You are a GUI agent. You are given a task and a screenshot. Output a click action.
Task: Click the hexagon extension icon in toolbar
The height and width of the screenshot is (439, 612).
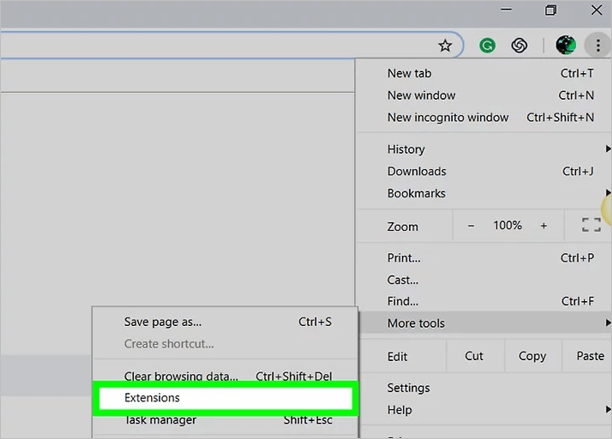pyautogui.click(x=519, y=45)
